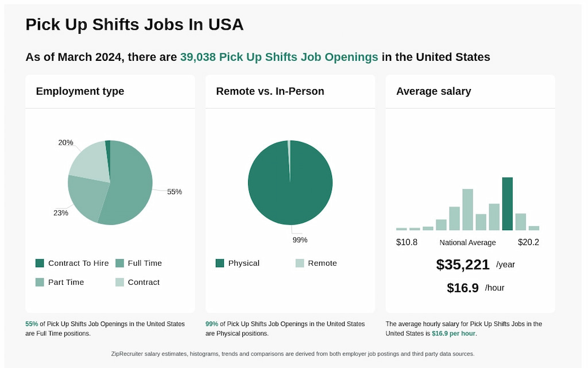
Task: Click the 39,038 Pick Up Shifts Job Openings text
Action: tap(279, 57)
